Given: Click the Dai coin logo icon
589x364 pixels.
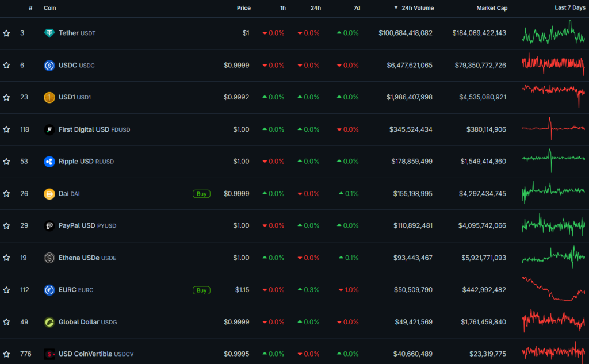Looking at the screenshot, I should [x=49, y=194].
